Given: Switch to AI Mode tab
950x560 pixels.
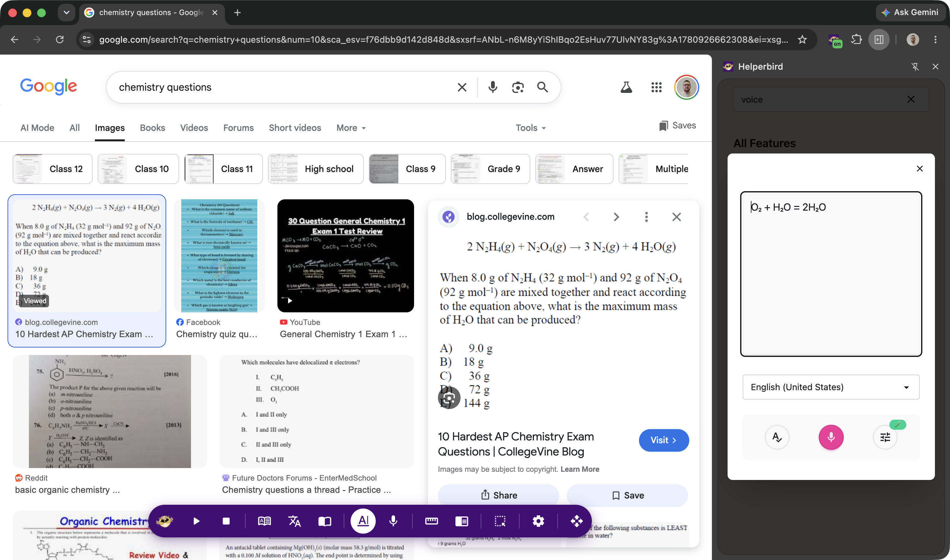Looking at the screenshot, I should tap(37, 128).
